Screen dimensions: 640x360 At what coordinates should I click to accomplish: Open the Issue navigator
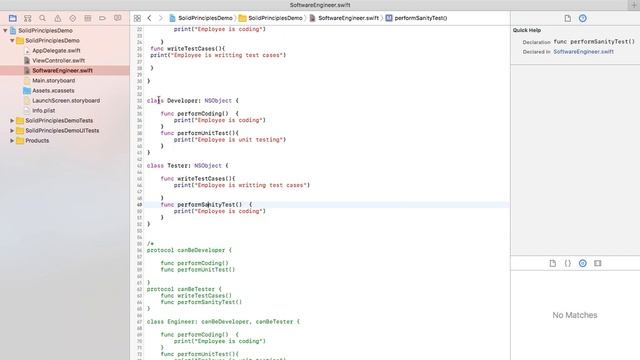click(x=58, y=18)
